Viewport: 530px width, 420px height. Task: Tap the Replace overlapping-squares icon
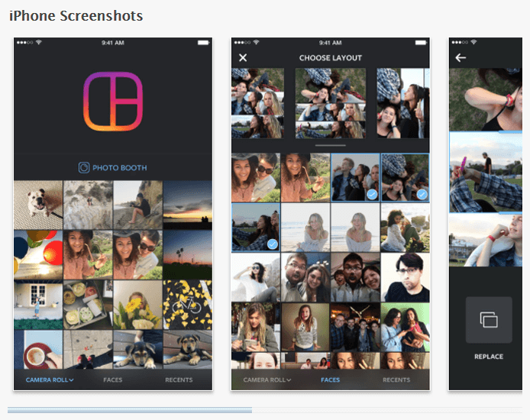pyautogui.click(x=489, y=320)
